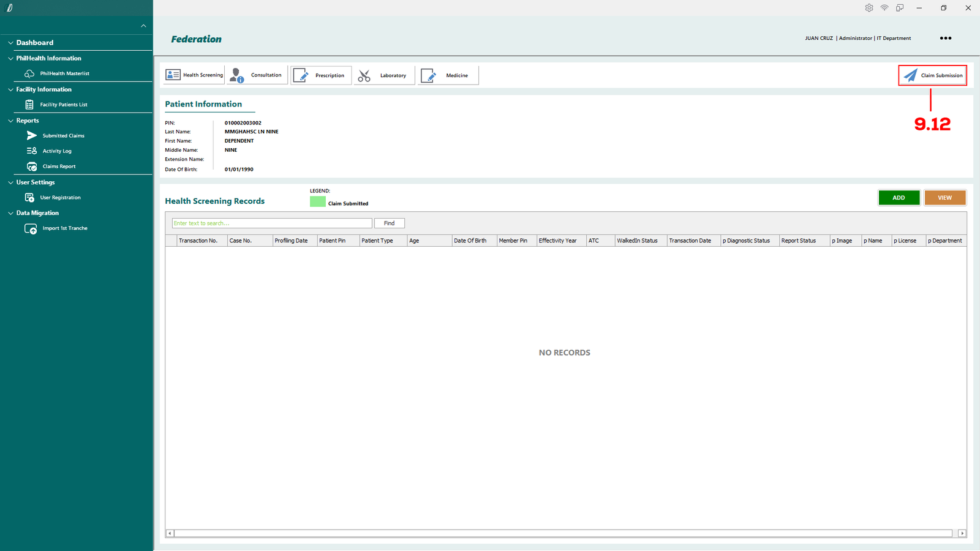The image size is (980, 551).
Task: Open the Health Screening toolbar icon
Action: [173, 75]
